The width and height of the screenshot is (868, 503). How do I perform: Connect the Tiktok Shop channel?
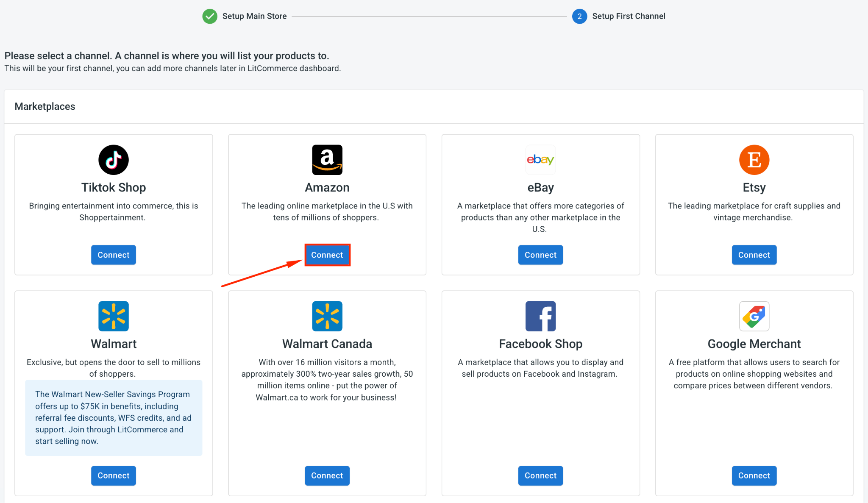(114, 255)
